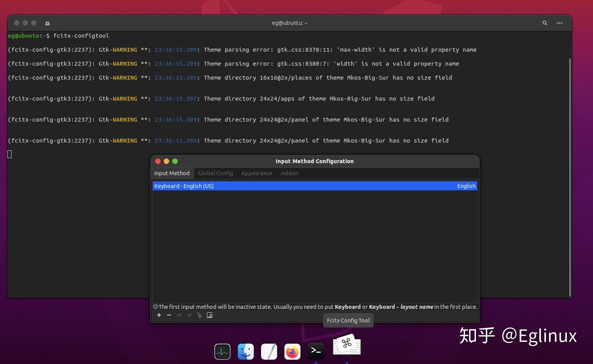Open the keyboard layout viewer icon
This screenshot has height=364, width=593.
(210, 315)
